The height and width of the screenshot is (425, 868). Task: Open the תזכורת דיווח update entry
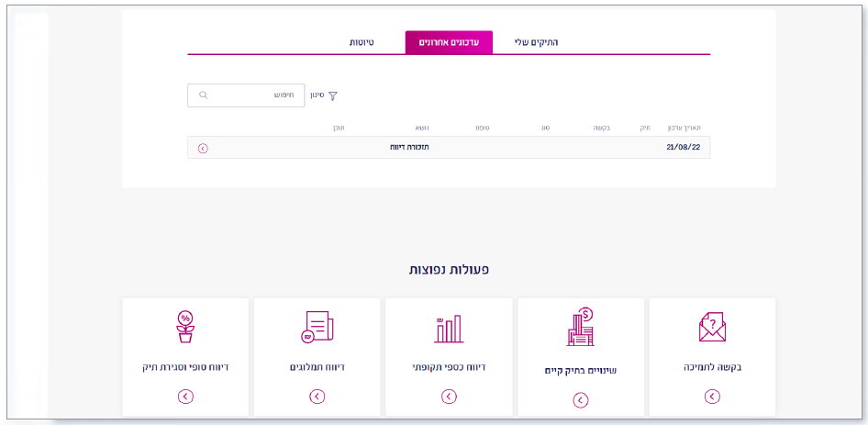(x=409, y=148)
